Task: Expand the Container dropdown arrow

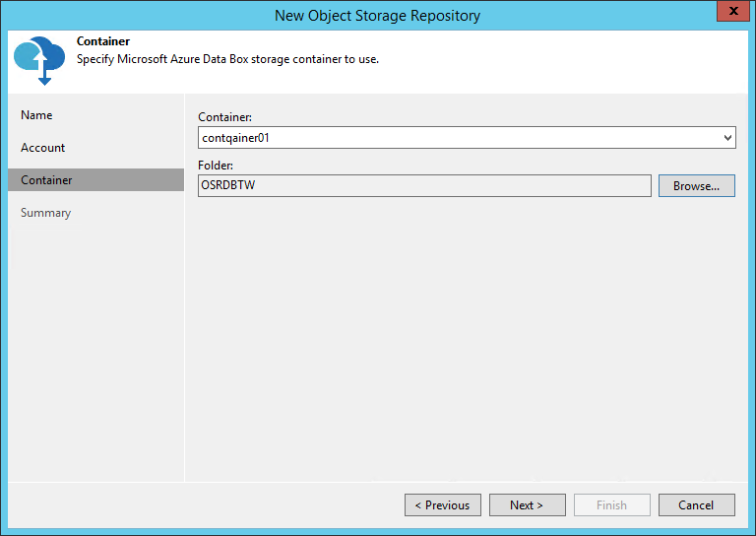Action: point(727,138)
